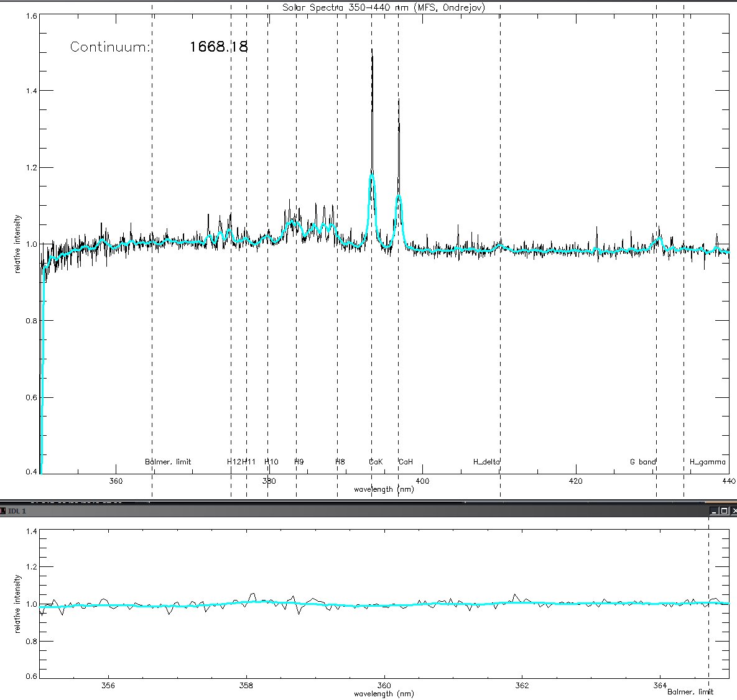Click the CaH line label

tap(406, 462)
